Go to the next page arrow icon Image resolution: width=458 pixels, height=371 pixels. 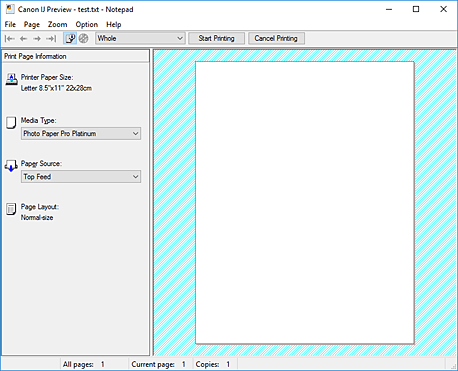click(37, 39)
